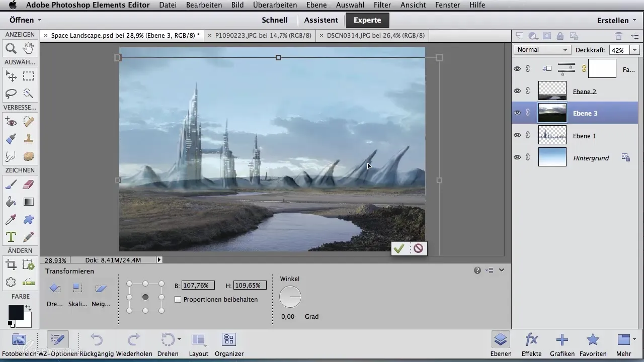Select the Zoom magnifier tool

(x=11, y=48)
